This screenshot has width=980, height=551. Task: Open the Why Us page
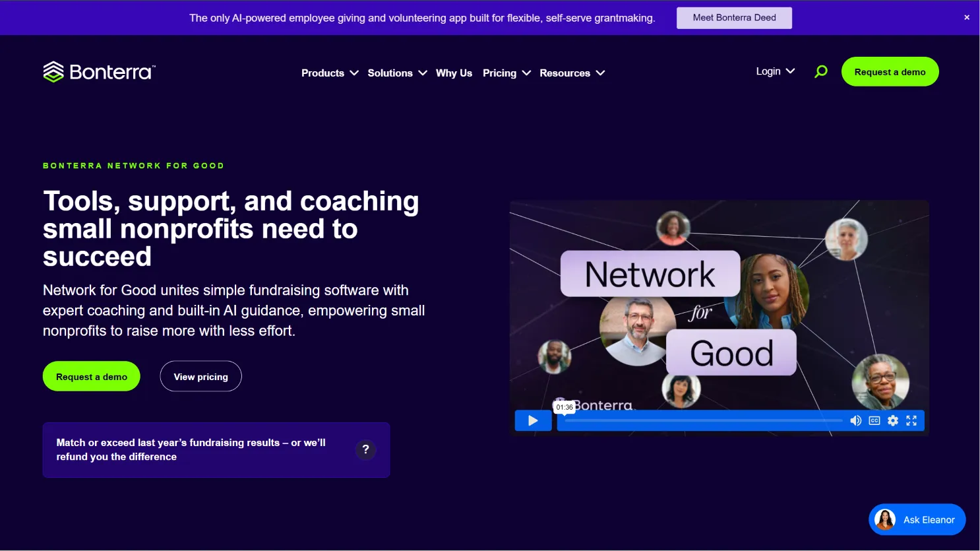[x=454, y=73]
